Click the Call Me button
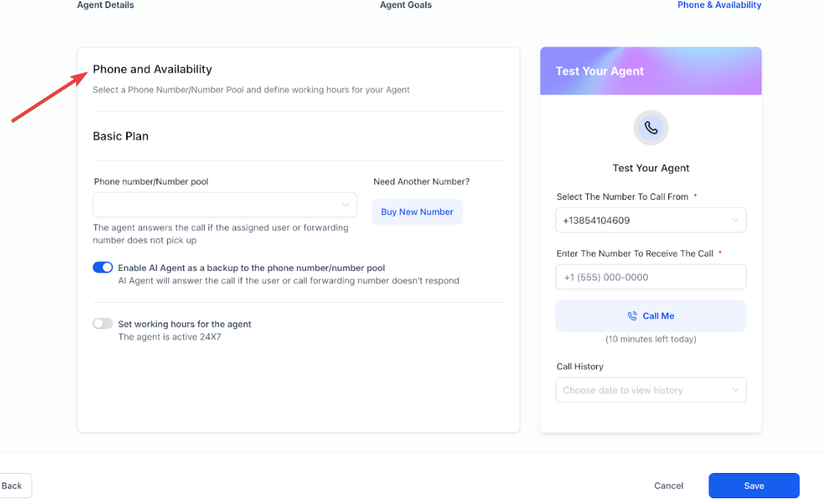The image size is (822, 504). (651, 316)
